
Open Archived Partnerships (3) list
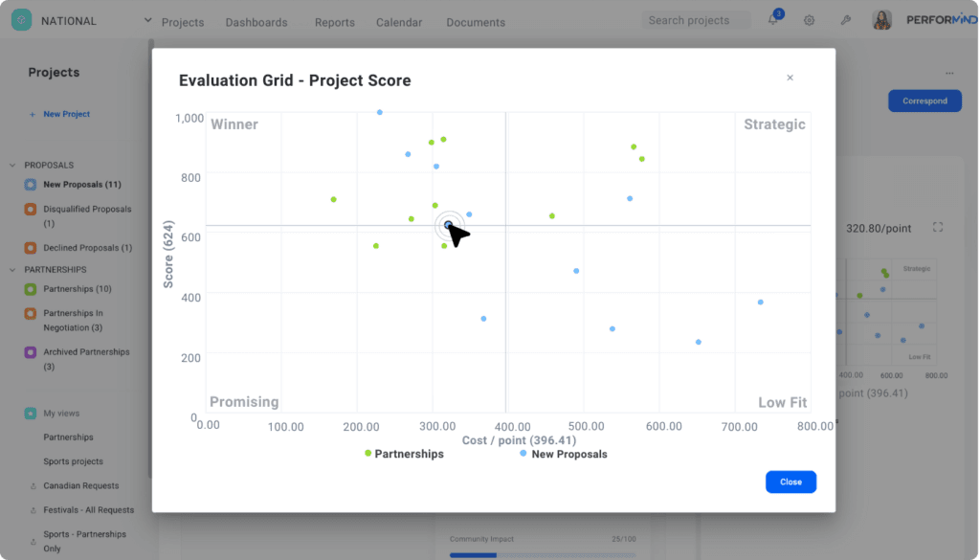coord(86,359)
